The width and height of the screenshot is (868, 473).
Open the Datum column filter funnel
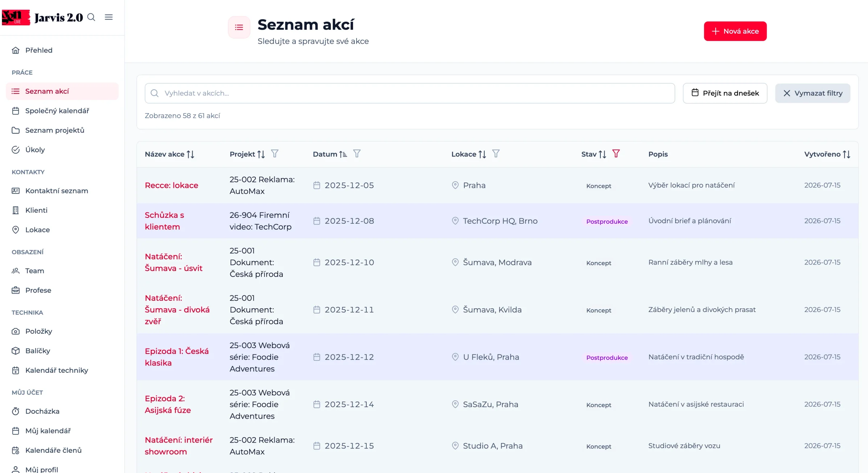[357, 154]
